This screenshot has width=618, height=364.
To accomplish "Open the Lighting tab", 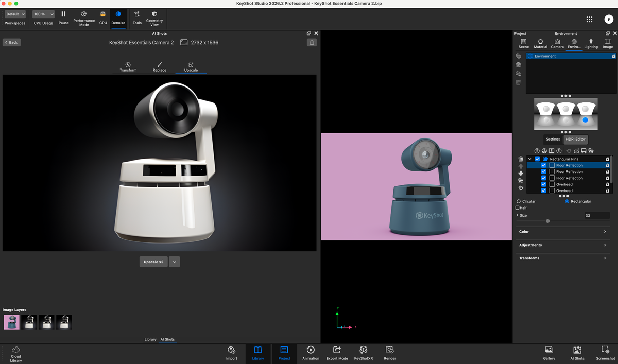I will pos(591,44).
